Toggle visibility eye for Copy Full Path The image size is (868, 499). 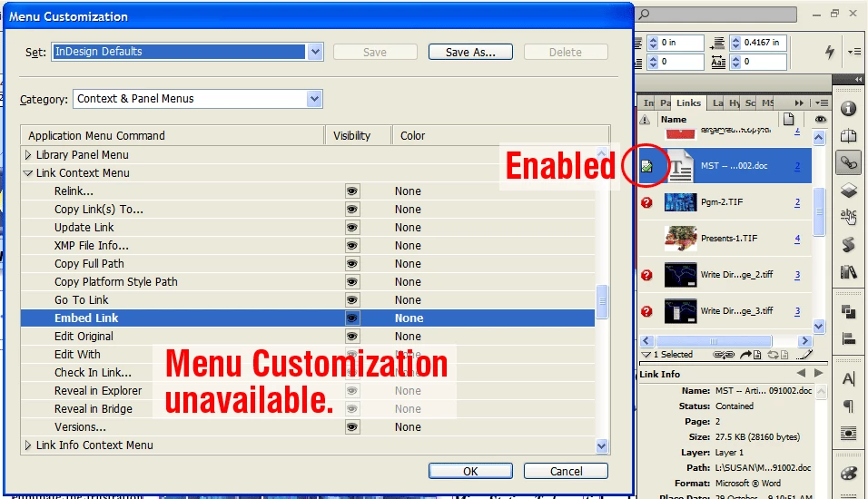click(x=352, y=264)
